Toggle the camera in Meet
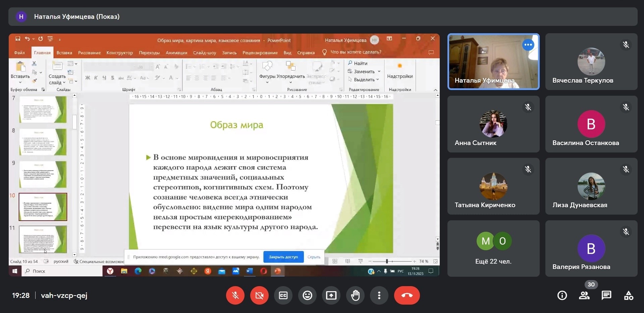Screen dimensions: 644x313 (x=259, y=295)
